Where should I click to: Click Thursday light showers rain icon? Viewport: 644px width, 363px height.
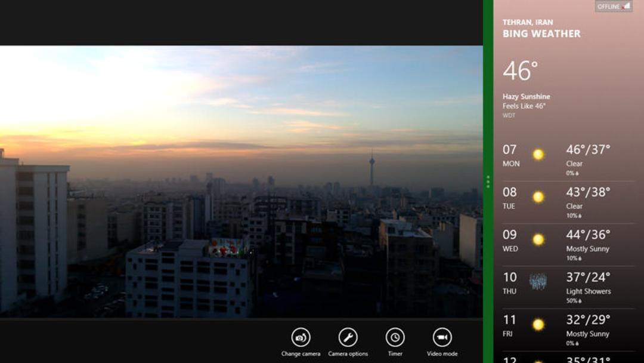click(x=538, y=282)
